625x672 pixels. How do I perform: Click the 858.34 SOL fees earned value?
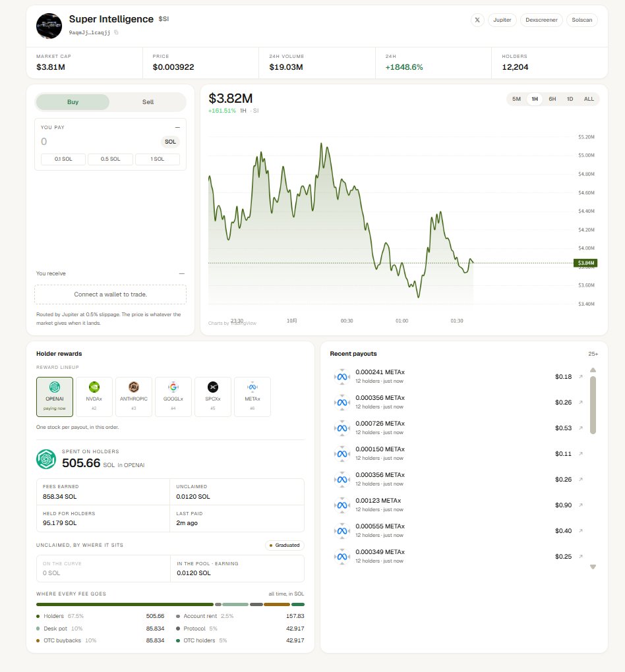pyautogui.click(x=59, y=496)
